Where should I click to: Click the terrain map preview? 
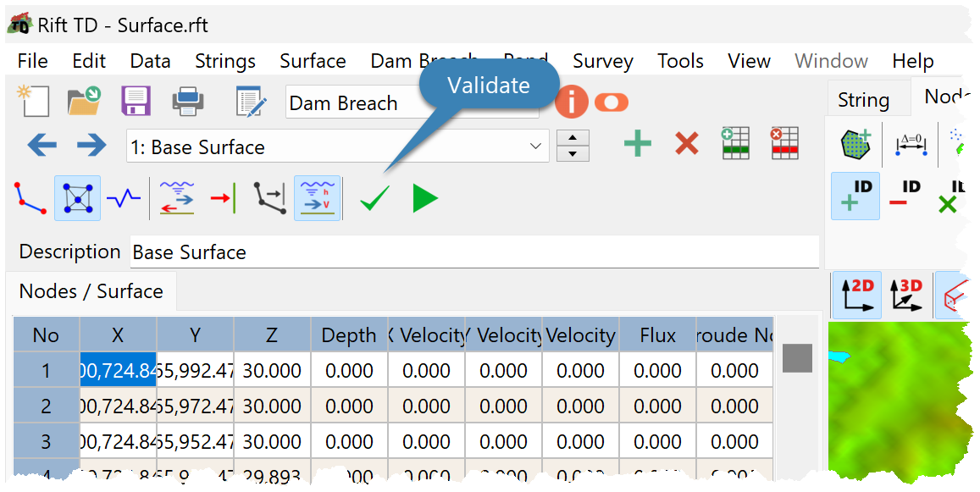tap(900, 403)
